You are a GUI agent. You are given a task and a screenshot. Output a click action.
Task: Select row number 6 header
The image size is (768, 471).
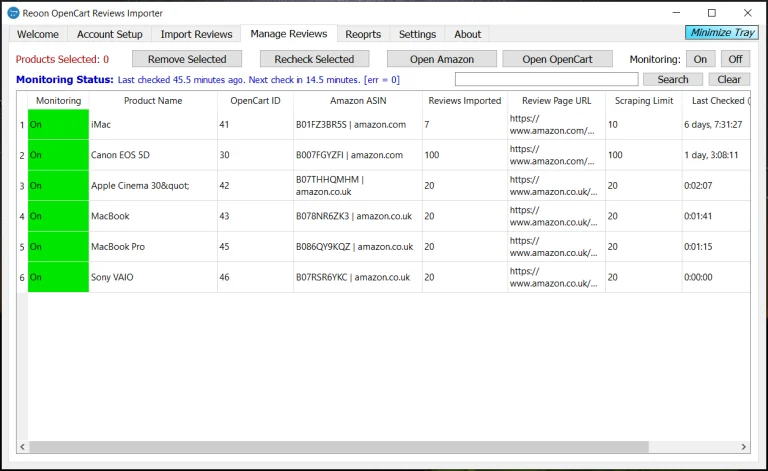tap(22, 277)
